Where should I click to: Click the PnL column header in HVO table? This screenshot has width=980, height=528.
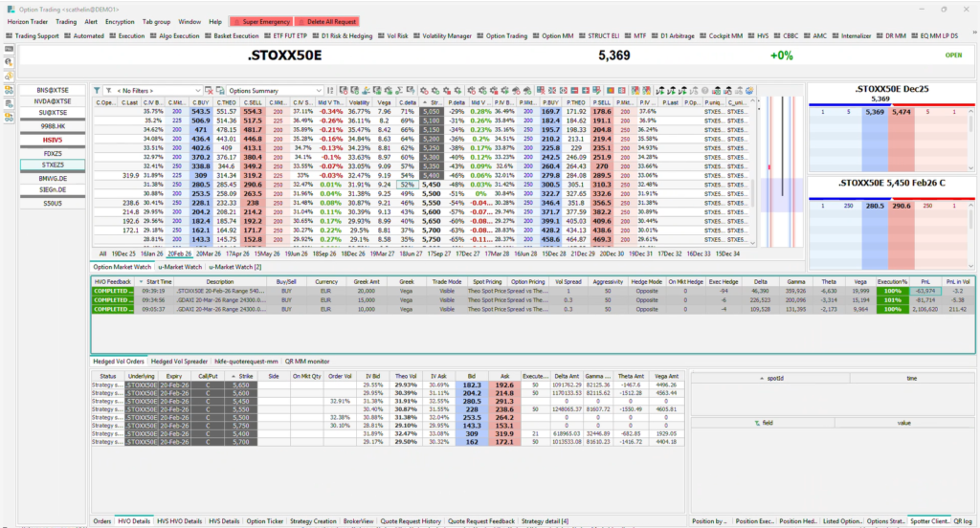click(x=925, y=282)
